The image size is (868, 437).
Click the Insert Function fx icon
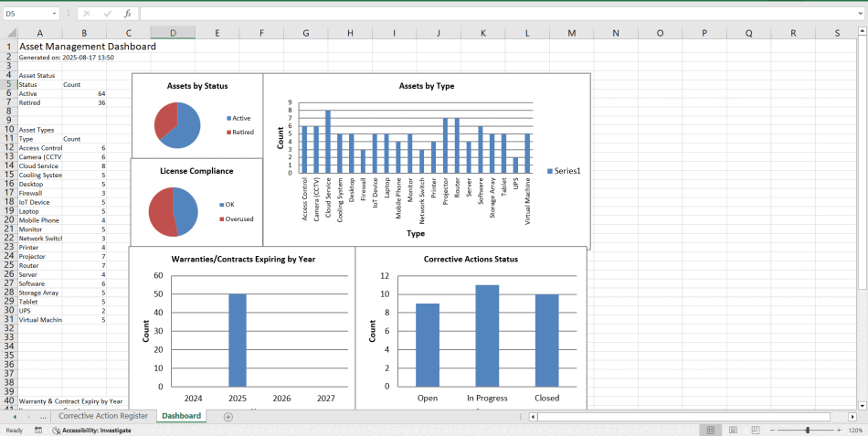[x=127, y=14]
